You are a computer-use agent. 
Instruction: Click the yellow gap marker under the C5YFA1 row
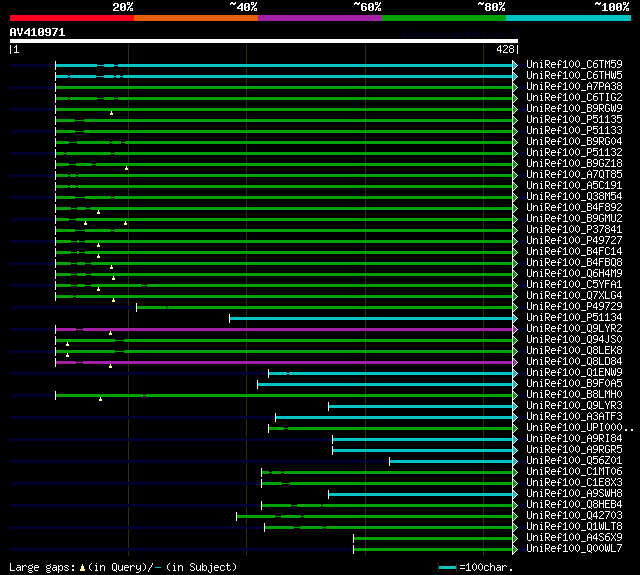98,289
